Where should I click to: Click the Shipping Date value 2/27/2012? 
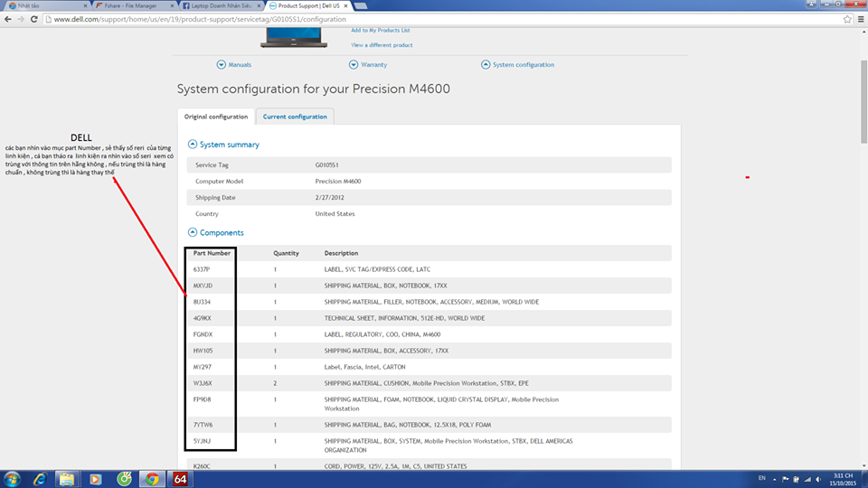tap(329, 198)
